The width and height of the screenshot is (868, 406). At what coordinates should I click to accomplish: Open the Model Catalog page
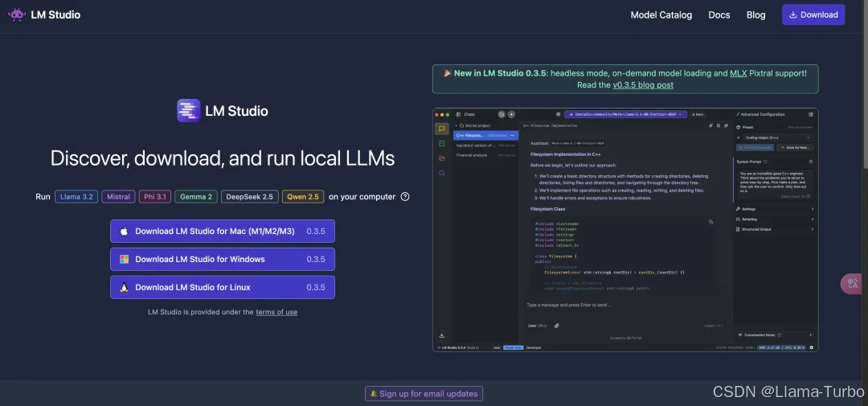click(661, 15)
